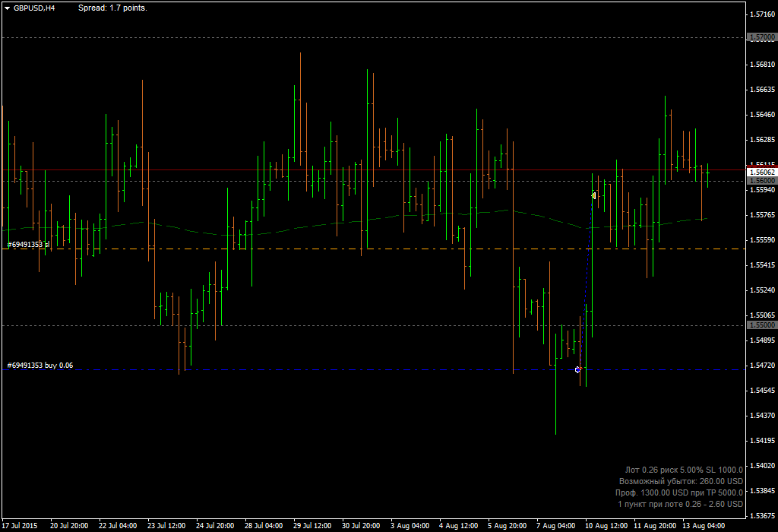Click the 5 Aug 20:00 time label
This screenshot has height=532, width=778.
[507, 526]
